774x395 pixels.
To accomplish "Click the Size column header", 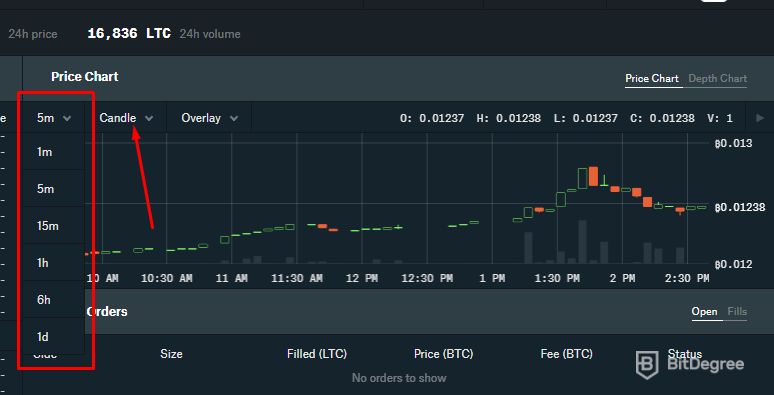I will coord(171,354).
